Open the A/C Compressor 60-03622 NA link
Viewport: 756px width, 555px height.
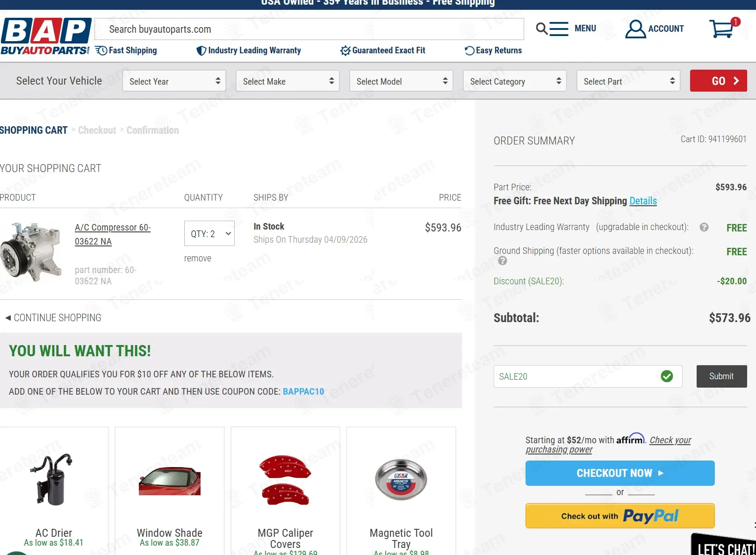pos(113,234)
